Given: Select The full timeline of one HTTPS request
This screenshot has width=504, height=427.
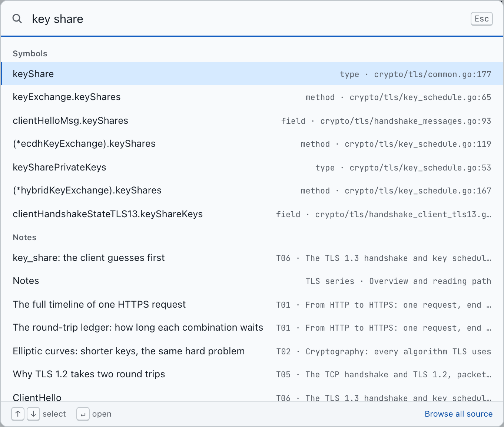Looking at the screenshot, I should [252, 304].
